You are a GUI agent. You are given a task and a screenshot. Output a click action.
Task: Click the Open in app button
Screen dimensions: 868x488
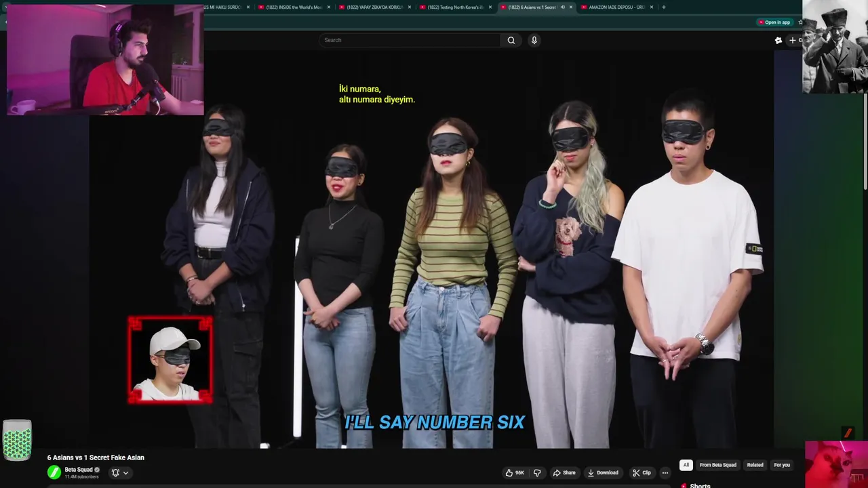[774, 22]
